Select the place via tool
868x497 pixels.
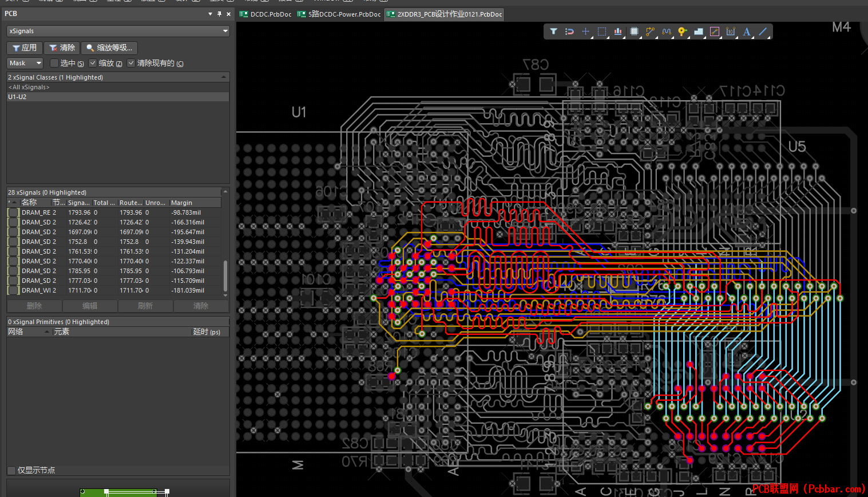pos(682,32)
